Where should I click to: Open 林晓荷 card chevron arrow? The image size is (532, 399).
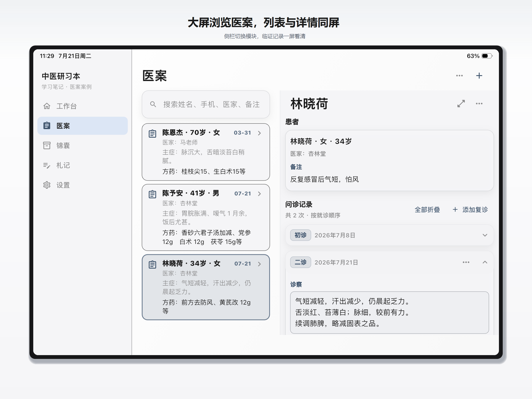point(259,264)
